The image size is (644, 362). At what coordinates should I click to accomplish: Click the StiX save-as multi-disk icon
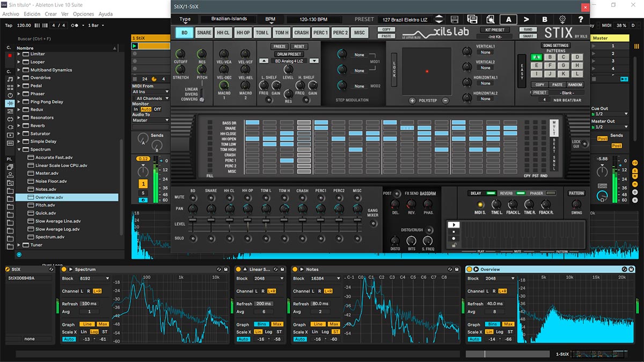pyautogui.click(x=472, y=19)
